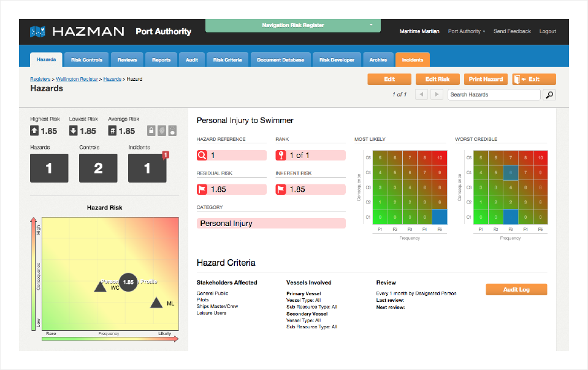Click the Lowest Risk down-arrow icon
Screen dimensions: 588x370
(x=74, y=130)
